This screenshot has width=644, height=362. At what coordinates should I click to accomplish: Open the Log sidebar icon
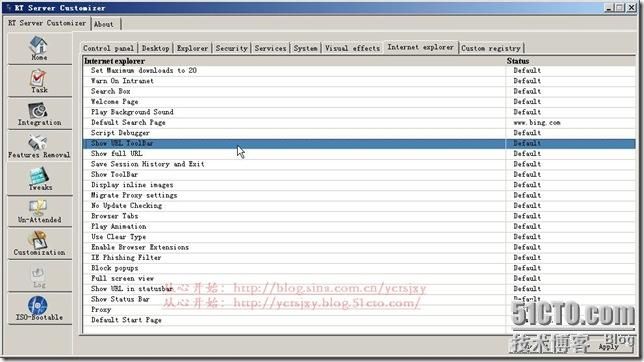pos(39,276)
